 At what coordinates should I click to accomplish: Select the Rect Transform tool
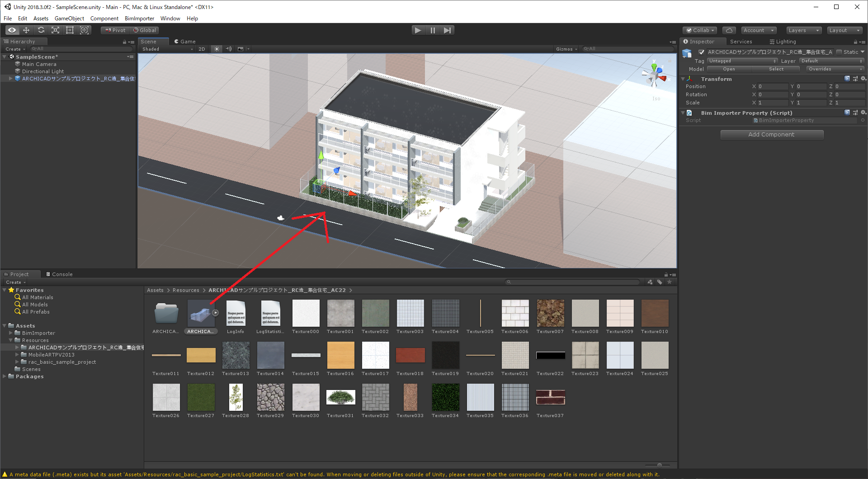pyautogui.click(x=70, y=30)
